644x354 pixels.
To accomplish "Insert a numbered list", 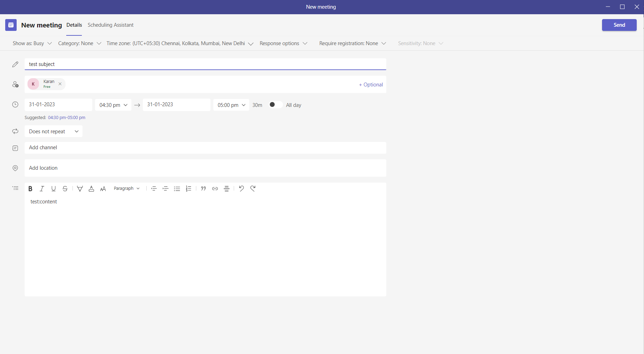I will pos(188,189).
